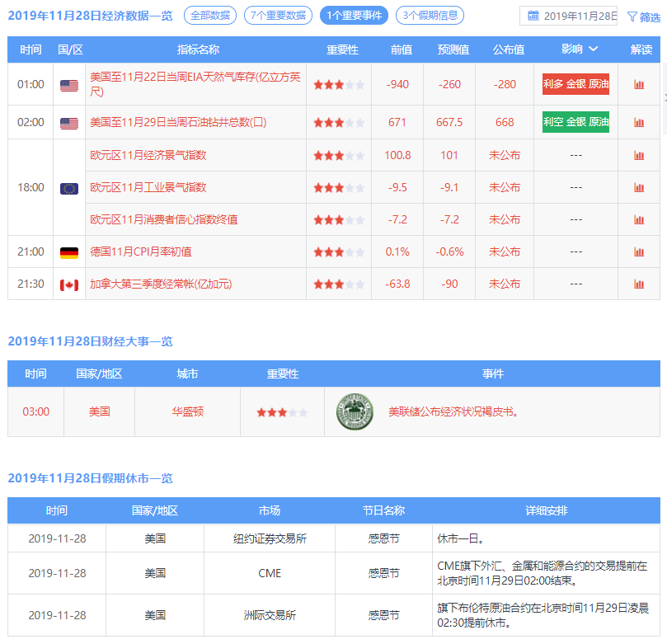Switch to 3个假期信息 tab
The image size is (667, 644).
[430, 15]
